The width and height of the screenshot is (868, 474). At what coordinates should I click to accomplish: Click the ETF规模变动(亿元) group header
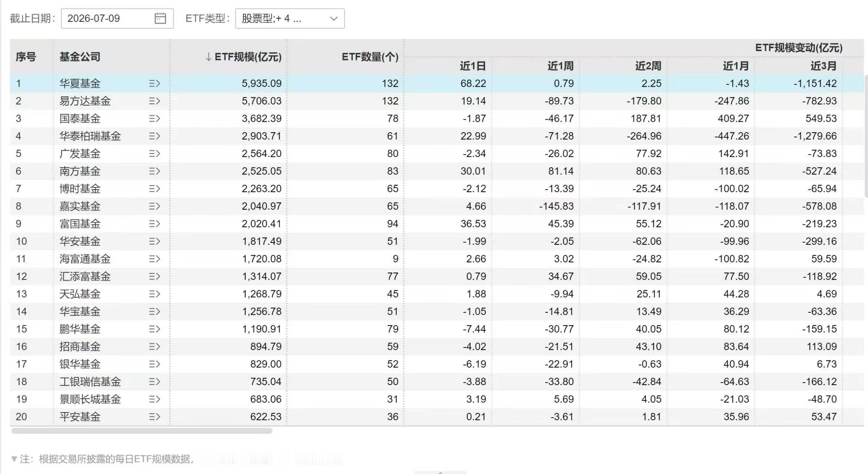click(799, 48)
